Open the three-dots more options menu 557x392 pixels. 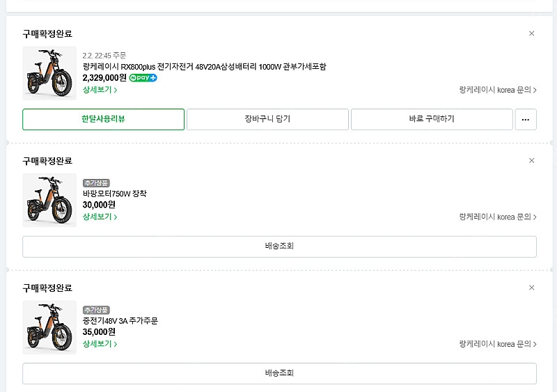pos(526,119)
